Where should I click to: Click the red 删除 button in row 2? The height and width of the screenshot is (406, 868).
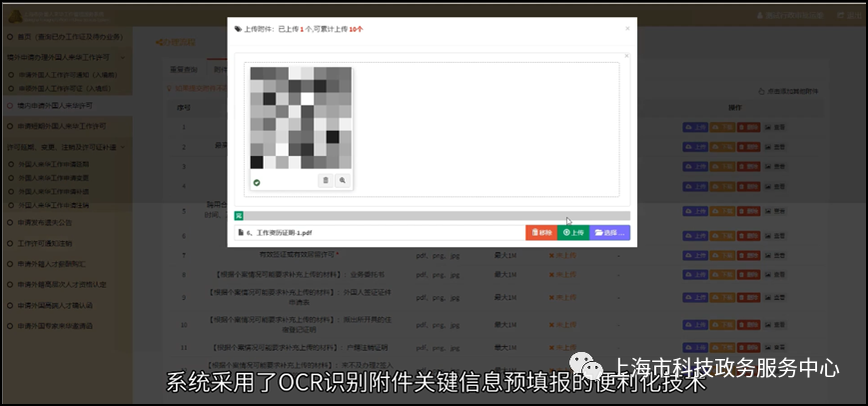pos(749,147)
